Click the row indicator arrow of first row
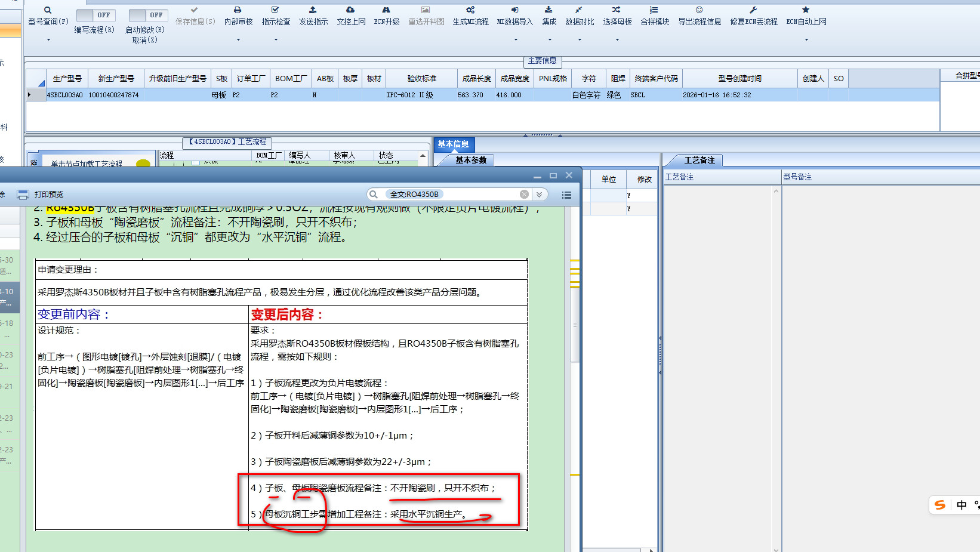Image resolution: width=980 pixels, height=552 pixels. coord(30,95)
